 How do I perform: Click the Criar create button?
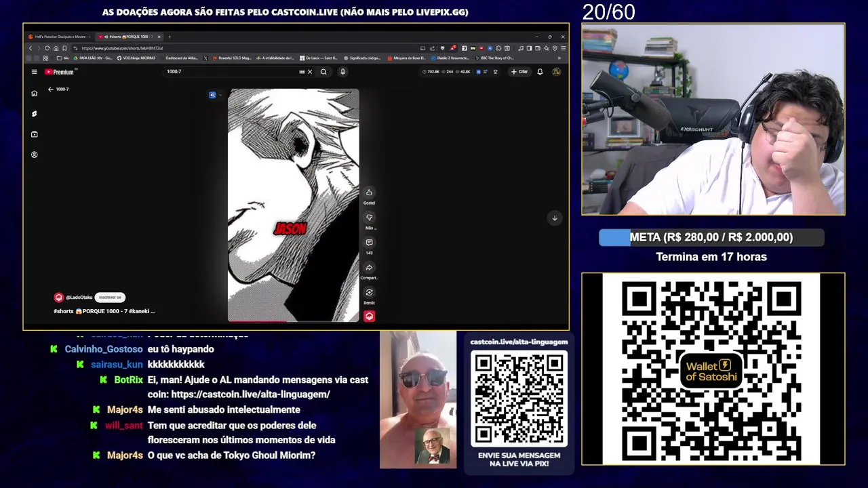pyautogui.click(x=519, y=72)
